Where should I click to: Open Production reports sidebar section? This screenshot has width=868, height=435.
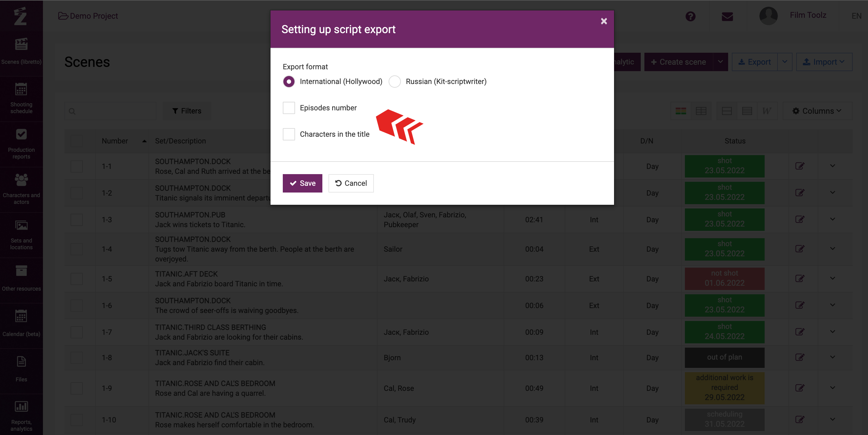(x=21, y=144)
